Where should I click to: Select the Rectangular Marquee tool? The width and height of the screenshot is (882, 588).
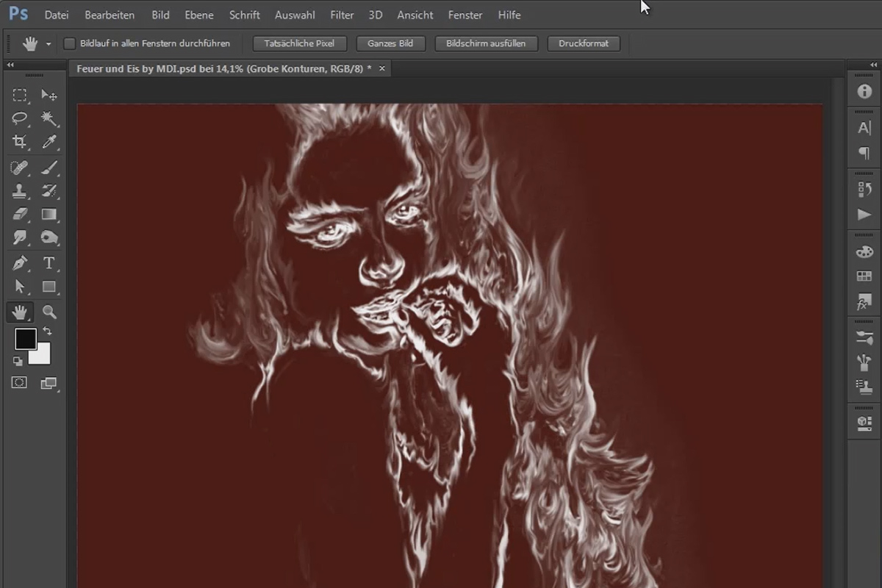point(20,95)
